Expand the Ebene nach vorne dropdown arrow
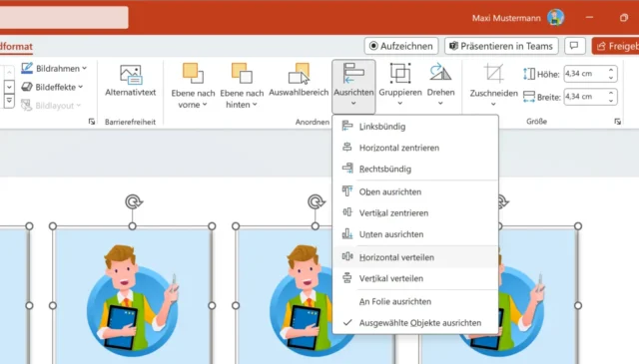The height and width of the screenshot is (364, 639). point(205,105)
